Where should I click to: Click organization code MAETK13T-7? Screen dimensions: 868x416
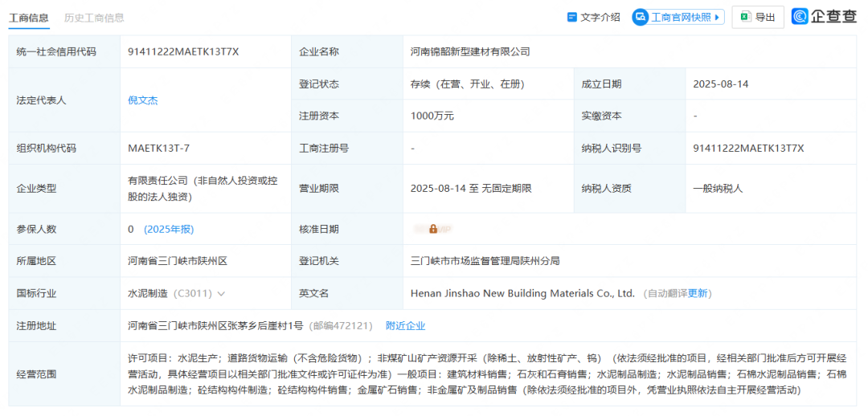[159, 149]
